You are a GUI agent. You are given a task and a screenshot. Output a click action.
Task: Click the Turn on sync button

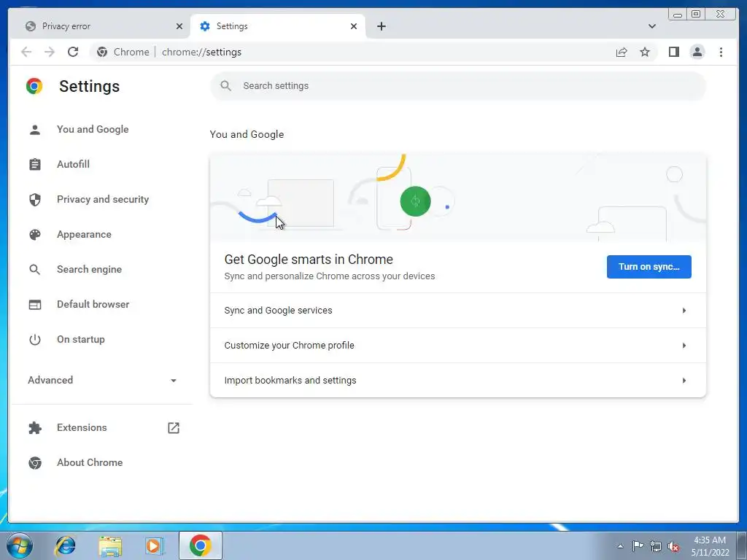coord(649,267)
